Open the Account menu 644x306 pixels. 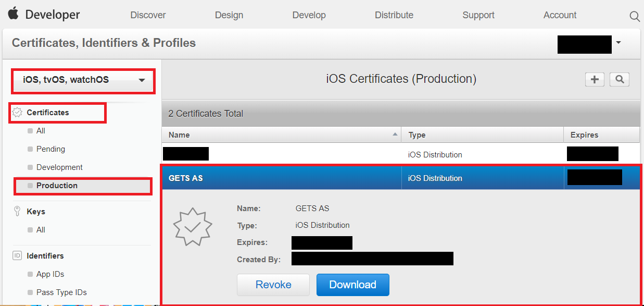coord(560,15)
